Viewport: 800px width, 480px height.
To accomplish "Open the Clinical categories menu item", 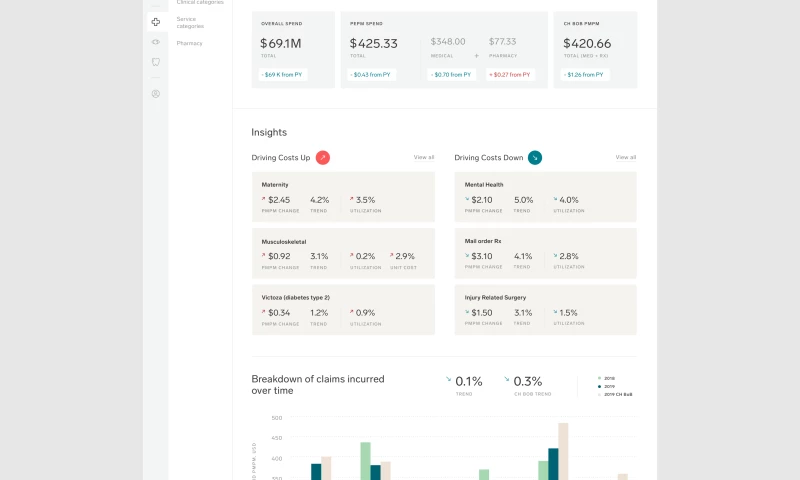I will click(x=200, y=3).
